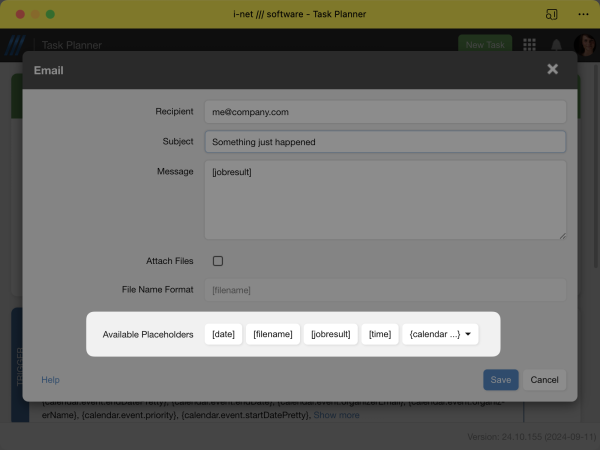The height and width of the screenshot is (450, 600).
Task: Click the File Name Format field
Action: pyautogui.click(x=385, y=290)
